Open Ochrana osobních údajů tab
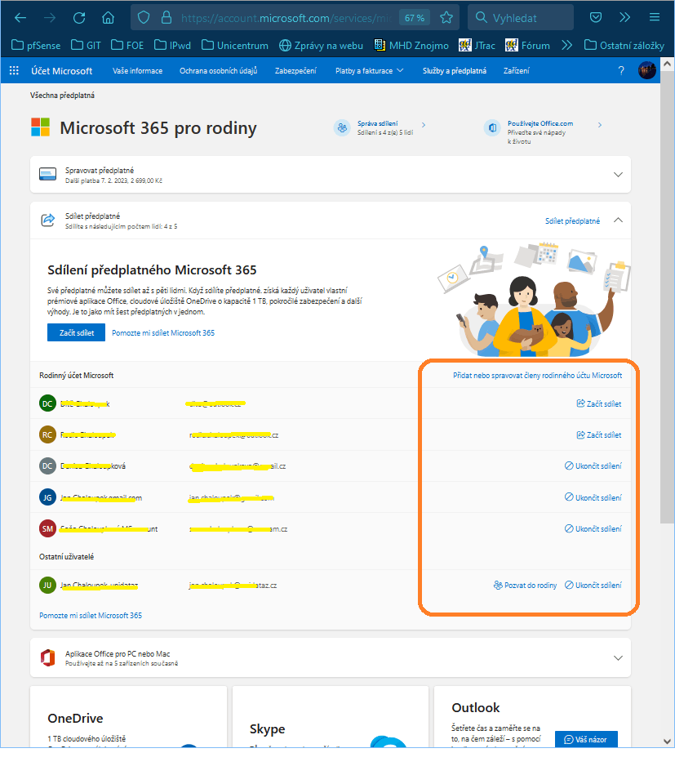 coord(219,71)
